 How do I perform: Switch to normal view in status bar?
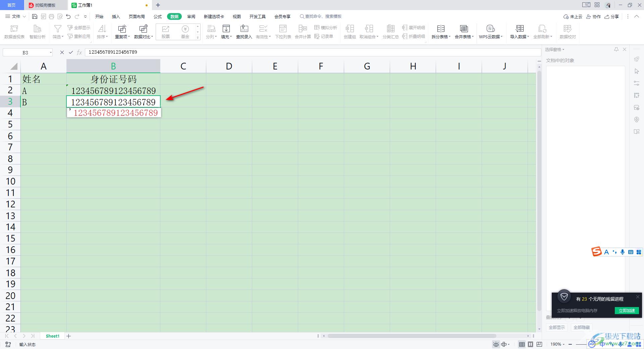click(522, 344)
